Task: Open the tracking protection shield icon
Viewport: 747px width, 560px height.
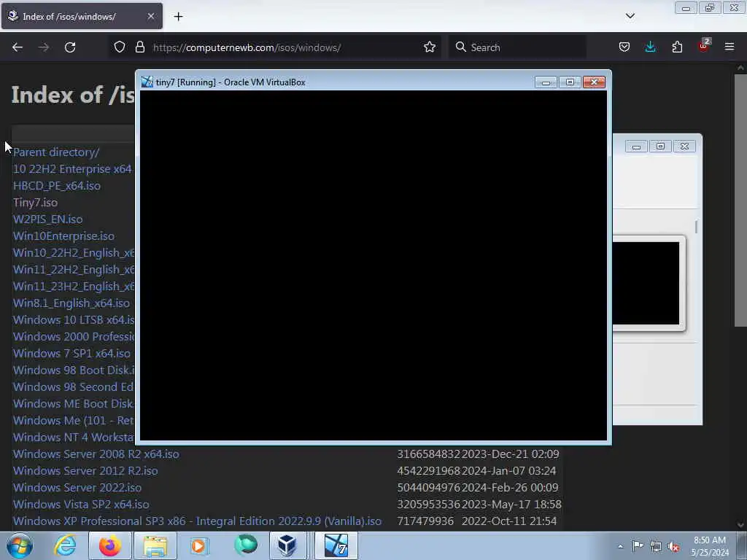Action: coord(120,47)
